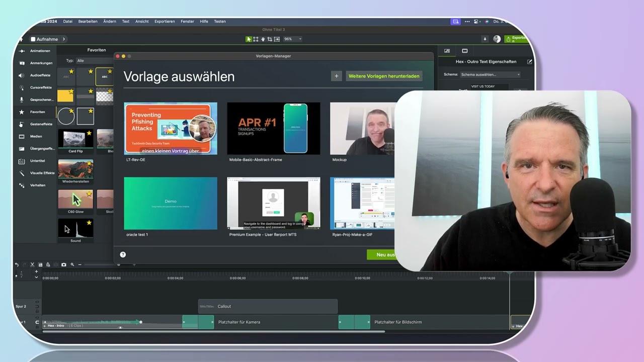
Task: Open the Gesprochener voice narration panel
Action: click(36, 100)
